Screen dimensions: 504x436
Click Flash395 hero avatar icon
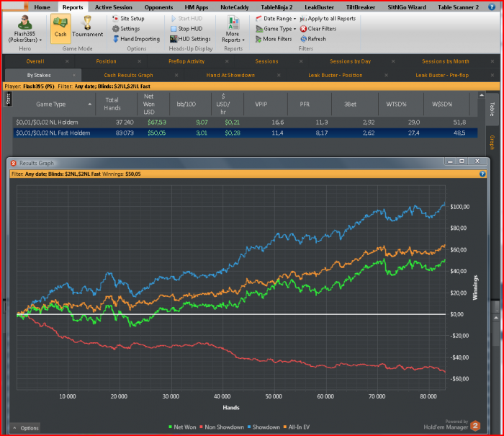24,22
